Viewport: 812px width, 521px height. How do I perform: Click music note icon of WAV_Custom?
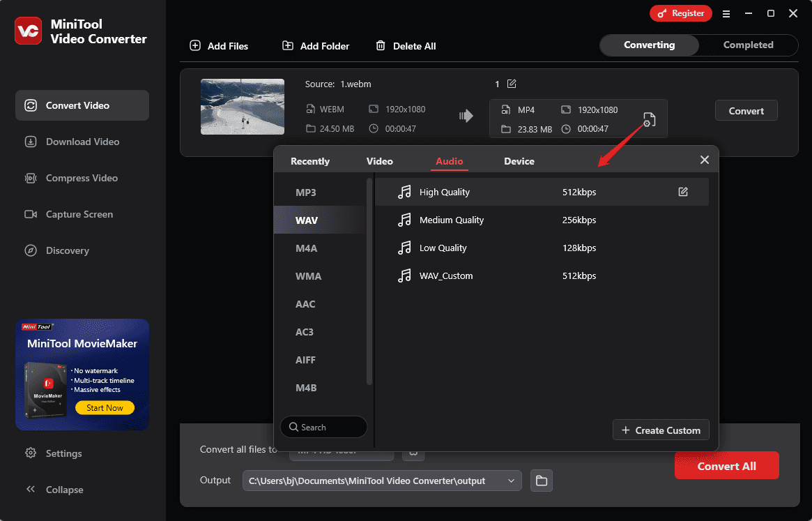[404, 275]
